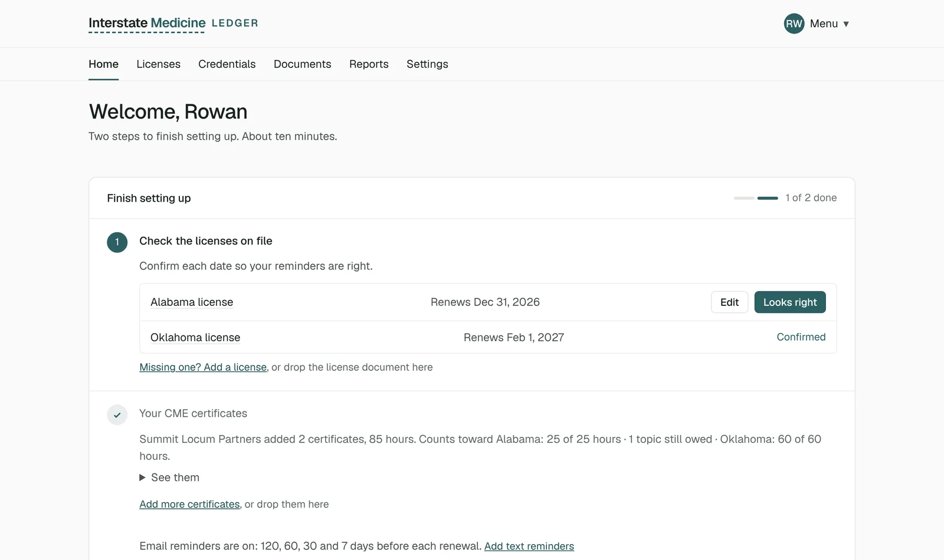
Task: Open the Documents tab
Action: click(302, 64)
